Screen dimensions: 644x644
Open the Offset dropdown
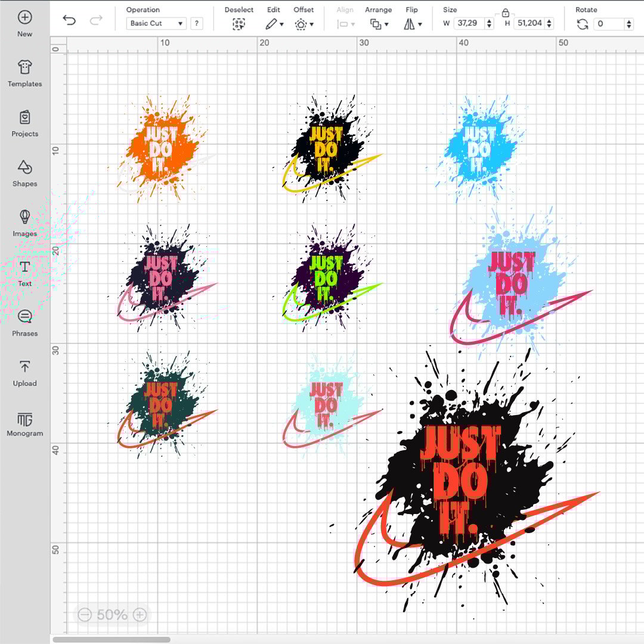[x=304, y=24]
